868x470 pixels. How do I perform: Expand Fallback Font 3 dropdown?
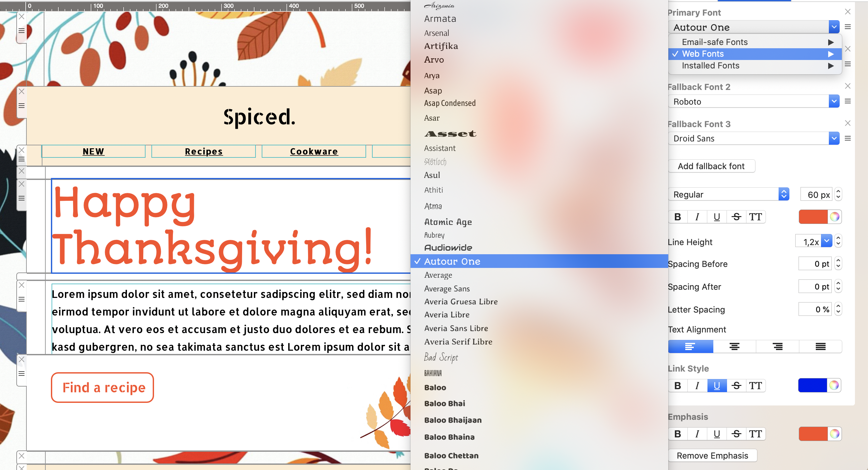833,138
